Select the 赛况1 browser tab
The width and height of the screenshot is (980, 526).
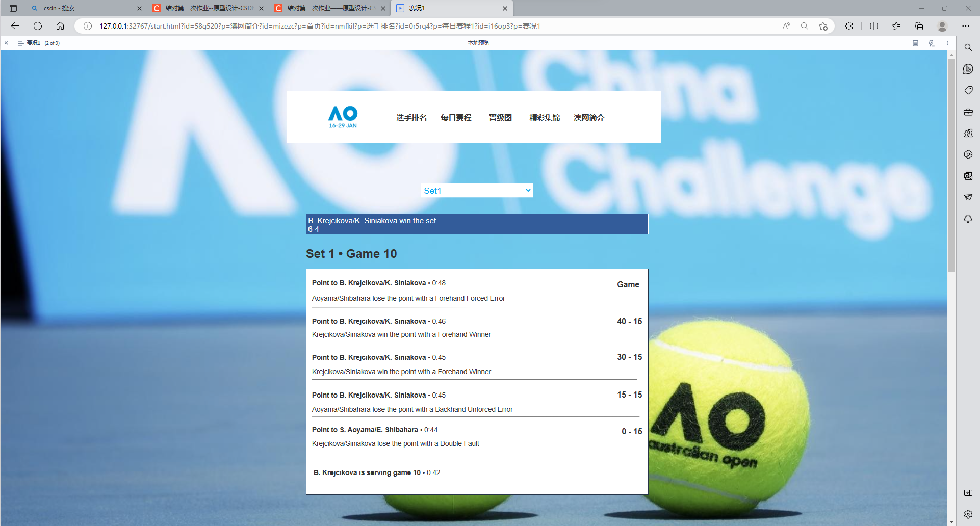point(451,8)
